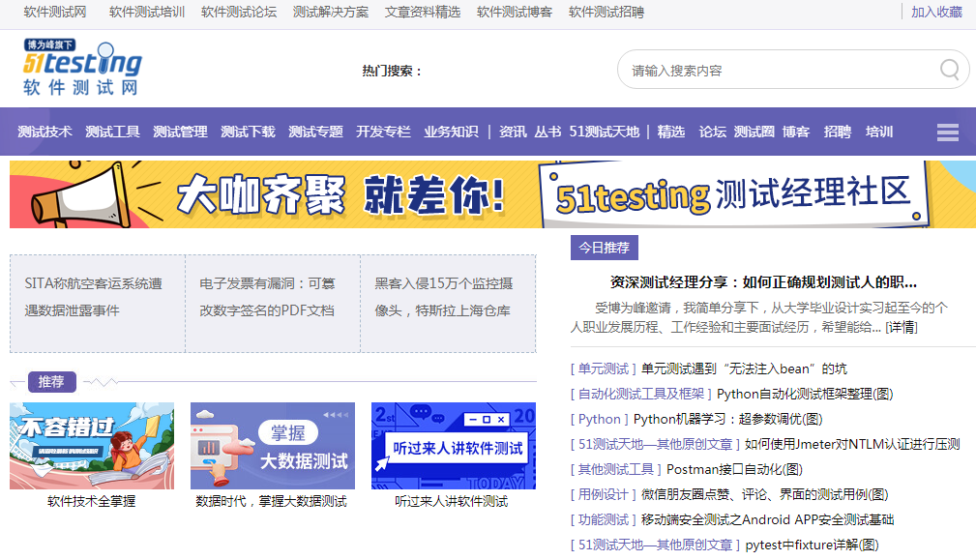Click [其他测试工具] category tag
976x560 pixels.
[x=616, y=469]
